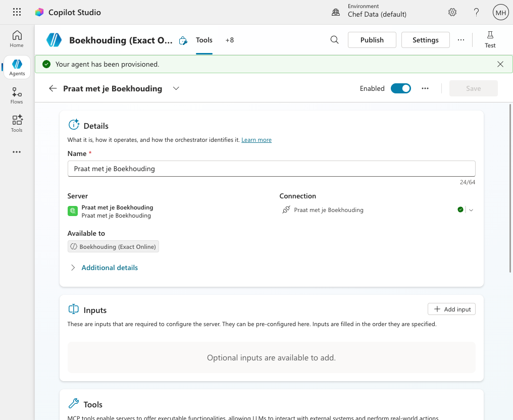
Task: Open the help question mark icon
Action: click(x=476, y=12)
